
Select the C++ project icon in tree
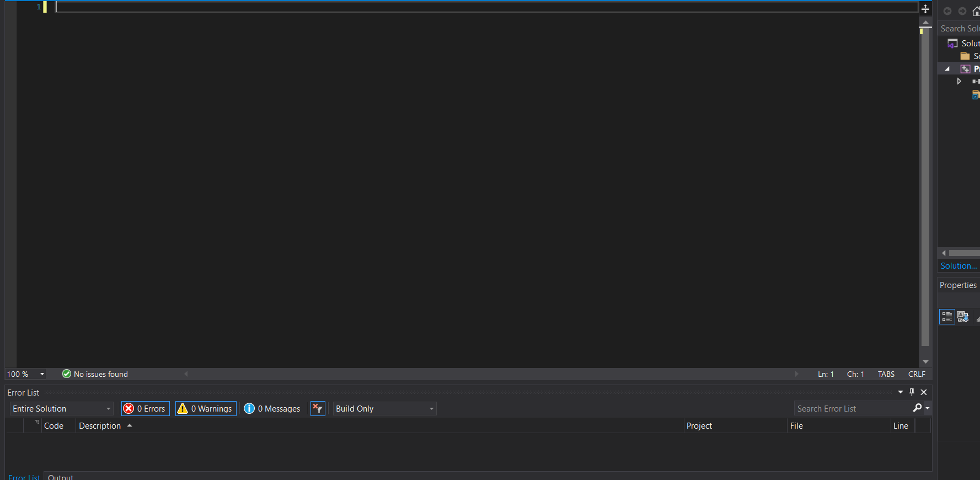[x=965, y=69]
